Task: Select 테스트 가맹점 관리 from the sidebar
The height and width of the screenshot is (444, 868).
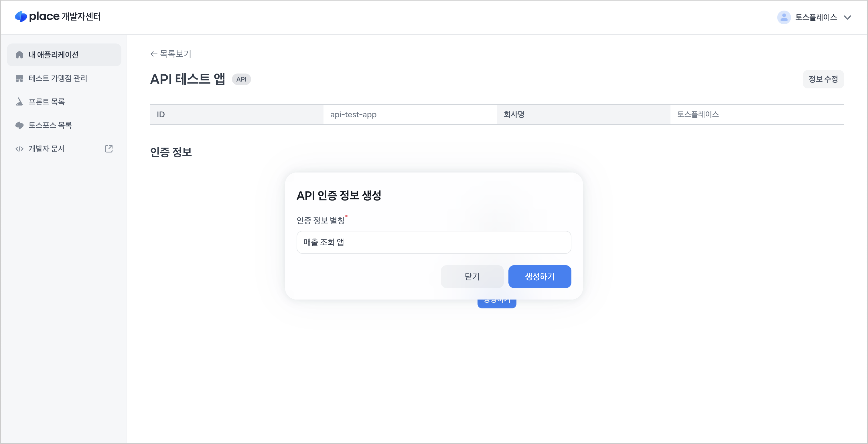Action: (58, 78)
